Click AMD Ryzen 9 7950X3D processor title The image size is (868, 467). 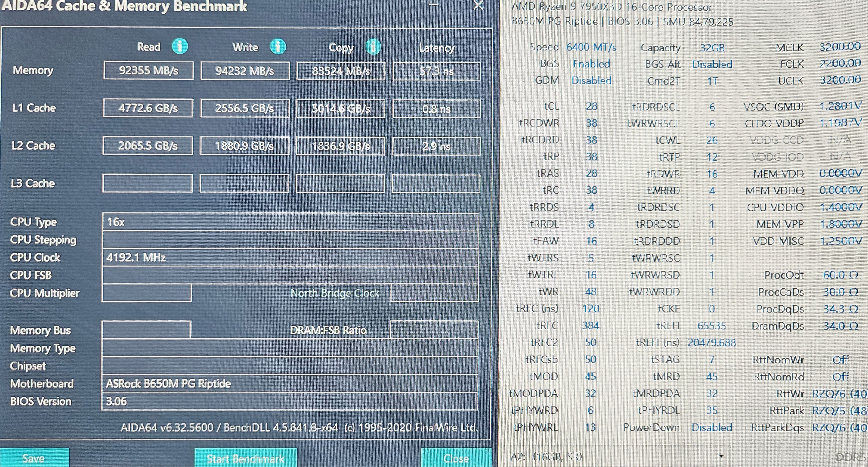pyautogui.click(x=612, y=7)
